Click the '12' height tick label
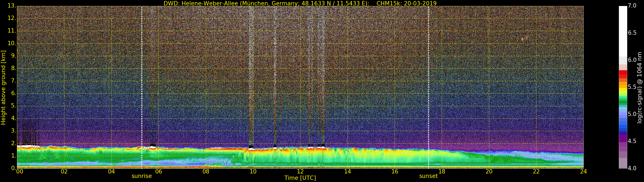 pos(12,18)
